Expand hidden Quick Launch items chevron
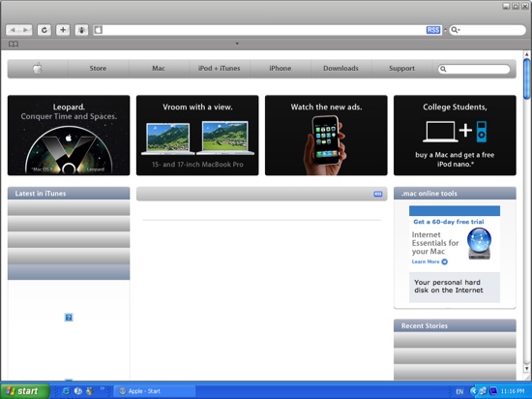Viewport: 532px width, 399px height. (x=102, y=387)
